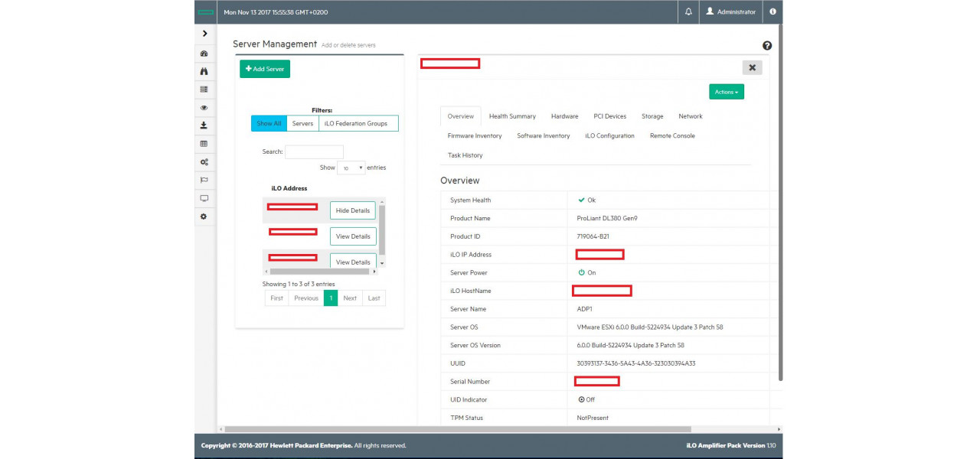
Task: Click the Showing 1 to 3 entries text
Action: coord(299,284)
